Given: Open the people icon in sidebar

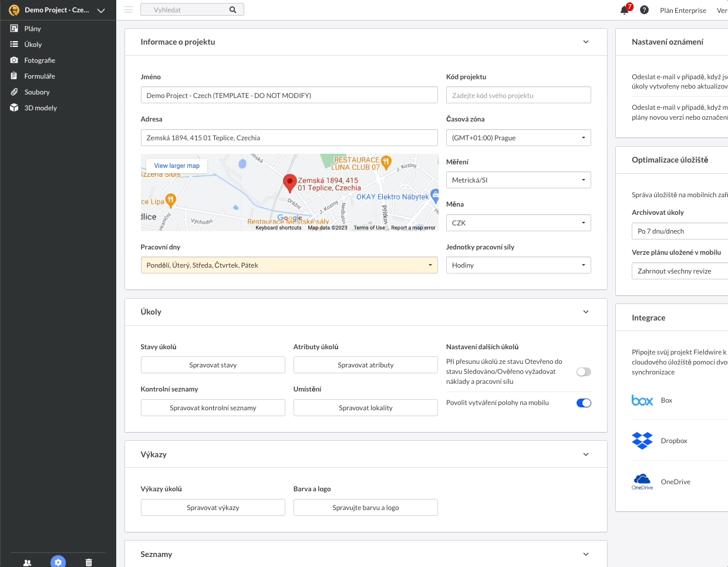Looking at the screenshot, I should (x=27, y=562).
